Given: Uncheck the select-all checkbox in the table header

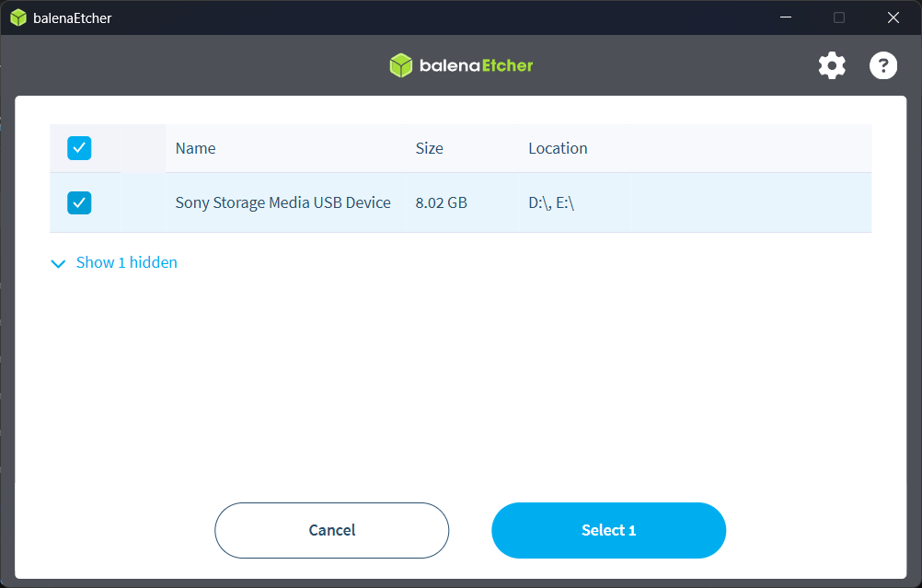Looking at the screenshot, I should coord(79,147).
